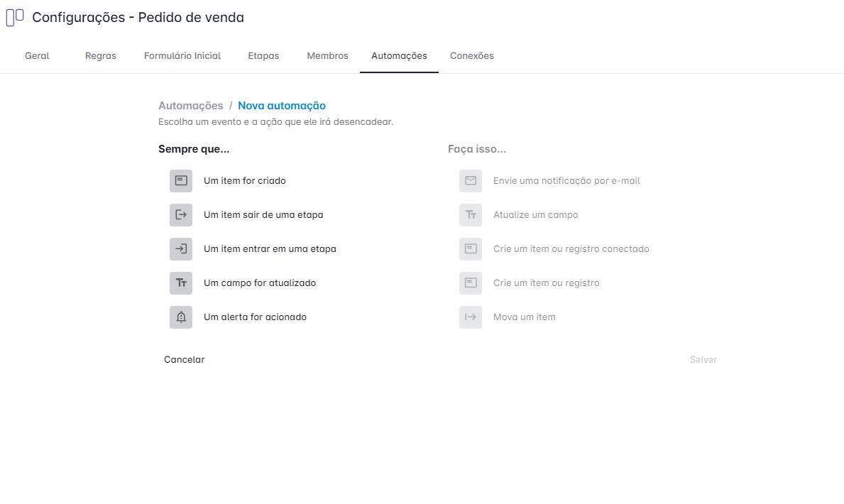Open the Formulário Inicial tab
This screenshot has height=504, width=844.
[x=182, y=56]
